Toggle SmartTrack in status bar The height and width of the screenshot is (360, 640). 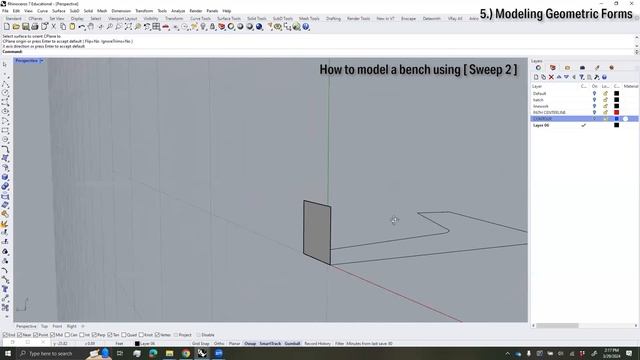(x=270, y=344)
